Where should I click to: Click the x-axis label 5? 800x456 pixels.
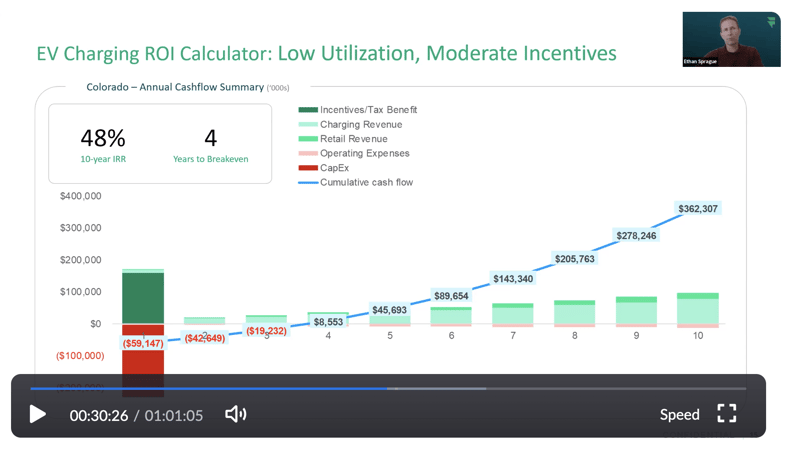point(390,336)
